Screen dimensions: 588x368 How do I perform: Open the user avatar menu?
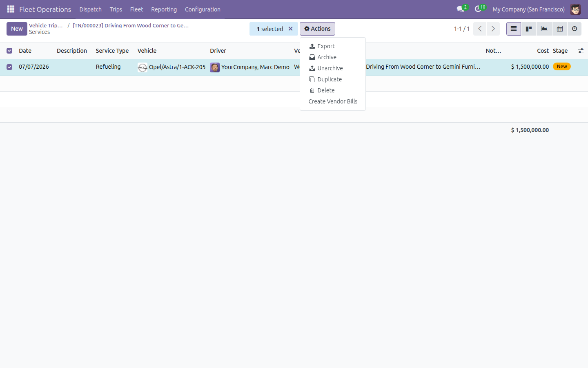pos(575,9)
